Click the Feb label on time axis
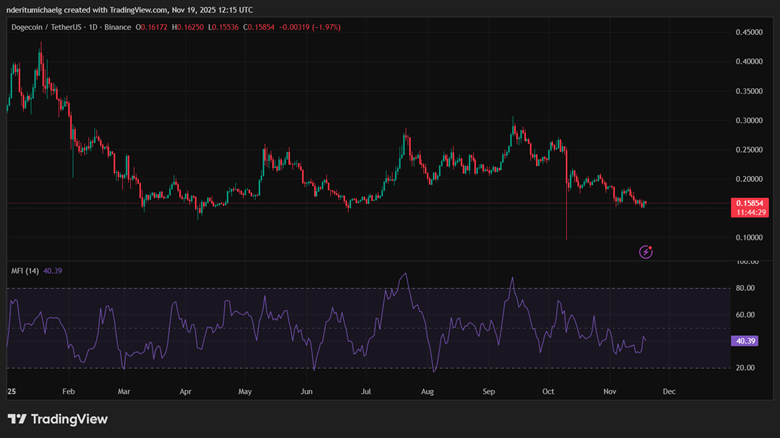The image size is (780, 438). click(67, 393)
